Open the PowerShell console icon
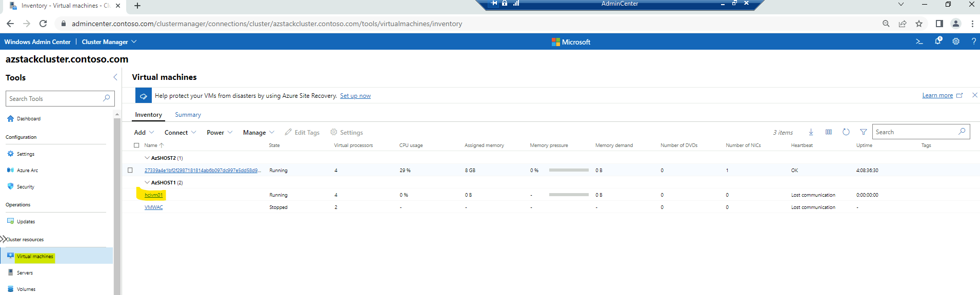Image resolution: width=980 pixels, height=295 pixels. pos(919,42)
